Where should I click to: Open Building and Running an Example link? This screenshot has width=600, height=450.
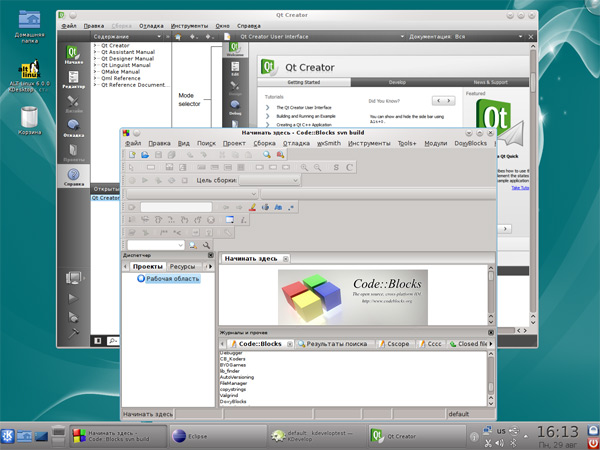point(306,116)
